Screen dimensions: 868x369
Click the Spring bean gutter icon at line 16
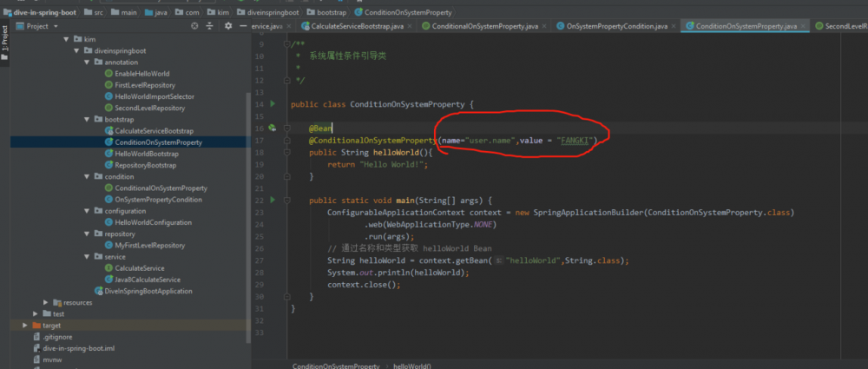click(272, 128)
